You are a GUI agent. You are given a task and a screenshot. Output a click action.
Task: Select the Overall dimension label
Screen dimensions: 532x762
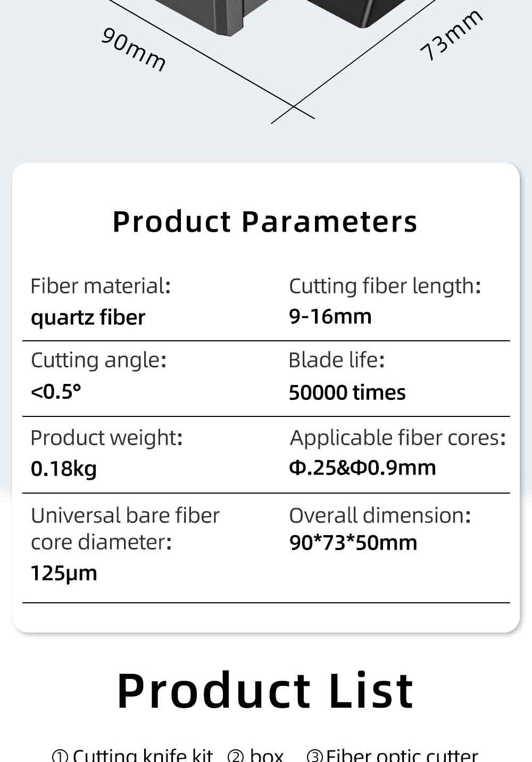pyautogui.click(x=380, y=515)
